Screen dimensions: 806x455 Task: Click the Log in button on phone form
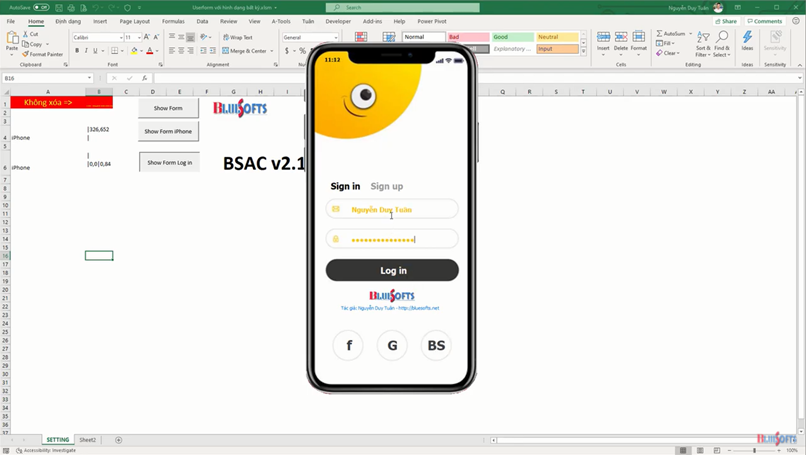click(x=392, y=270)
